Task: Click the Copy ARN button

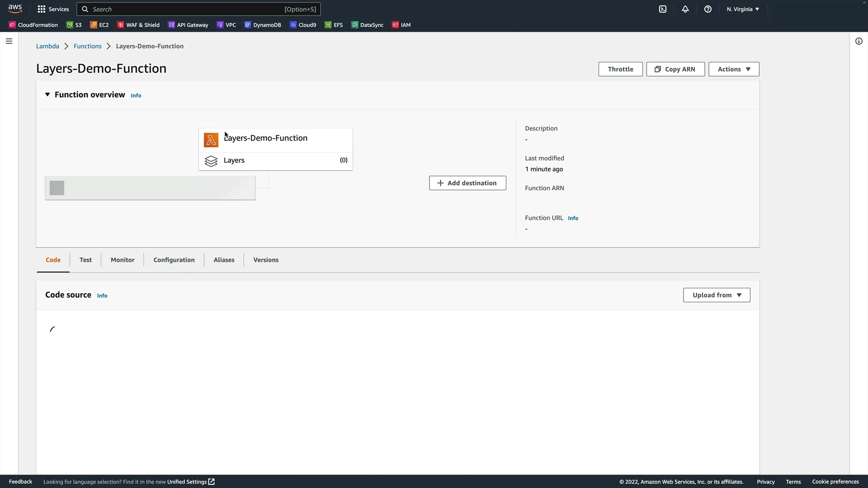Action: [x=675, y=69]
